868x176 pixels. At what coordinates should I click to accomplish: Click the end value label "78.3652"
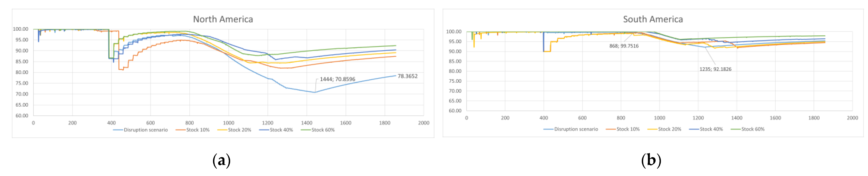(407, 76)
